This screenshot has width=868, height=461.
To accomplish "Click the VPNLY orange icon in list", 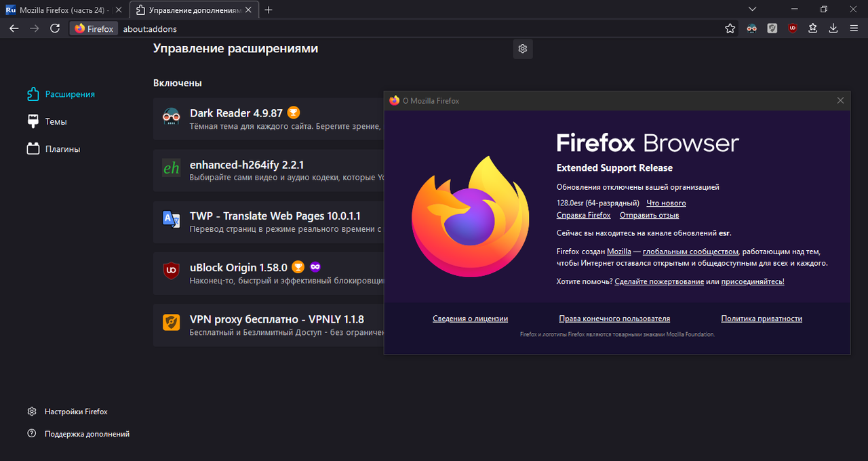I will click(x=171, y=322).
